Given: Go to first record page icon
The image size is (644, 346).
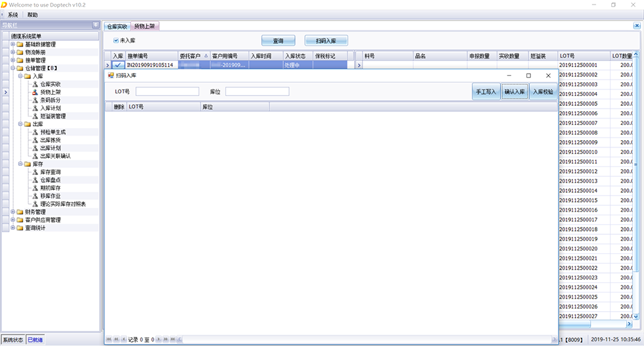Looking at the screenshot, I should pos(109,339).
